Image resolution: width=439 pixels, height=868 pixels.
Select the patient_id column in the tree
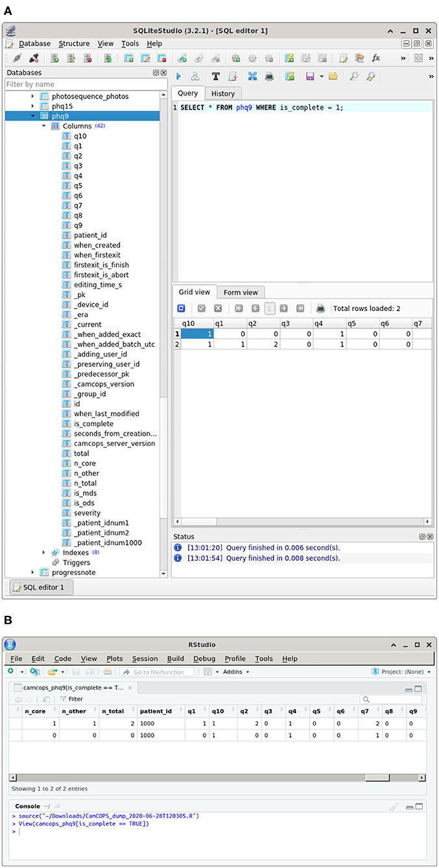tap(90, 235)
